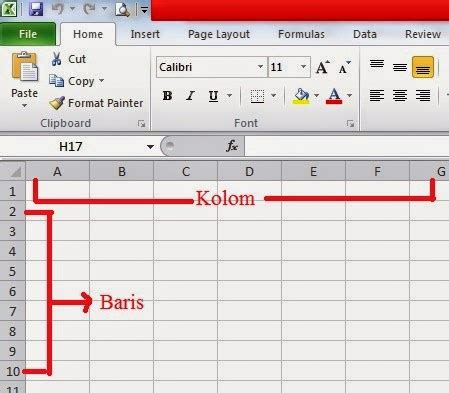The width and height of the screenshot is (449, 393).
Task: Redo the last action
Action: click(90, 9)
